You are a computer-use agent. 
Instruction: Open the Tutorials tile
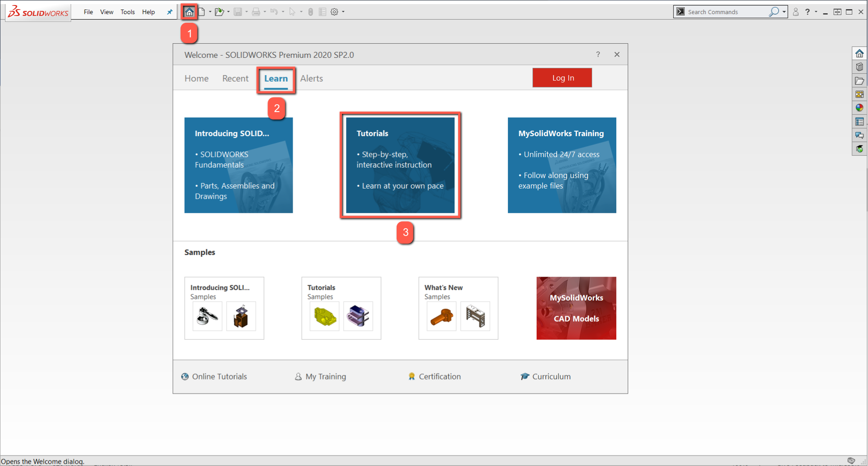[400, 165]
